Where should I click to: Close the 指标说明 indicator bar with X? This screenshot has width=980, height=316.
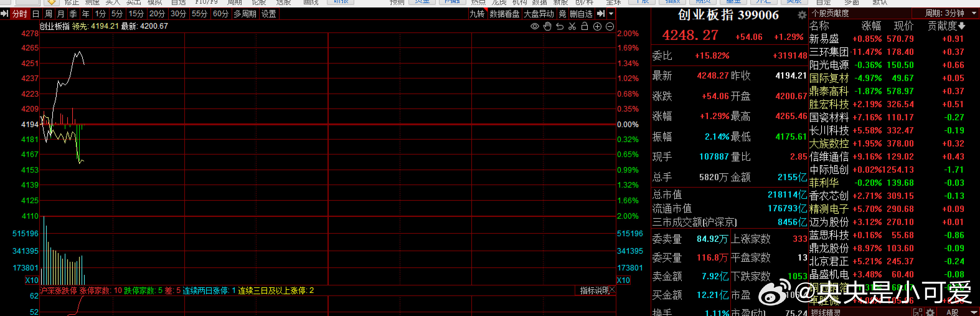pos(612,290)
